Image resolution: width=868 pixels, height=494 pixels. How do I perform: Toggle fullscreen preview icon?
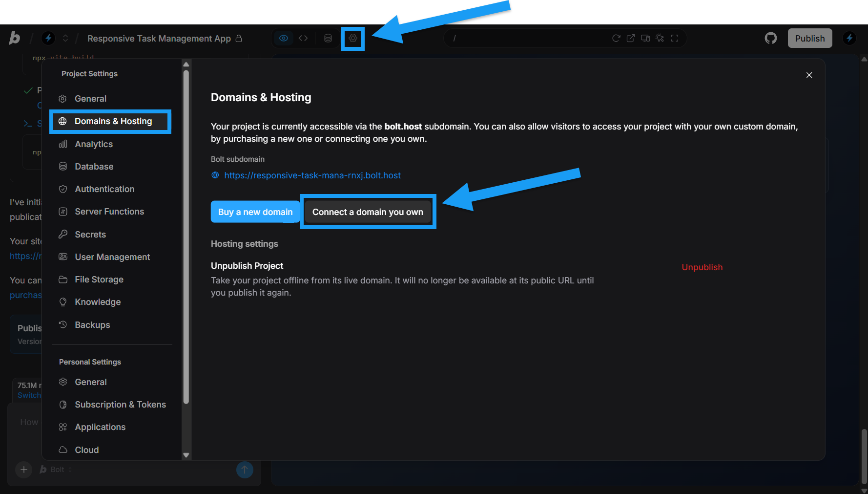[x=675, y=38]
